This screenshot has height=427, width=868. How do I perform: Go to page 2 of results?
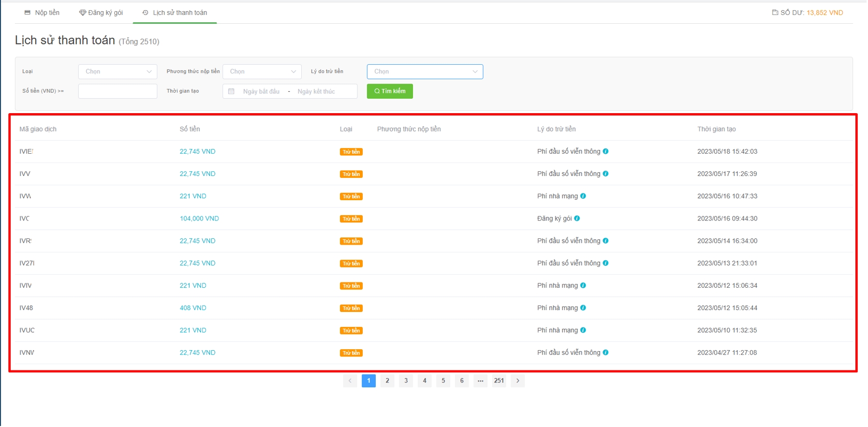(387, 381)
